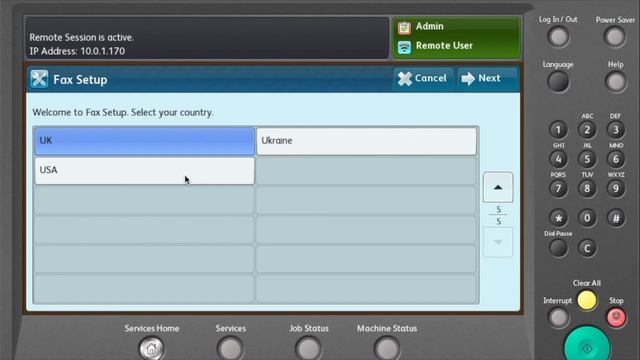The height and width of the screenshot is (360, 640).
Task: Tap keypad digit 2 ABC
Action: point(587,130)
